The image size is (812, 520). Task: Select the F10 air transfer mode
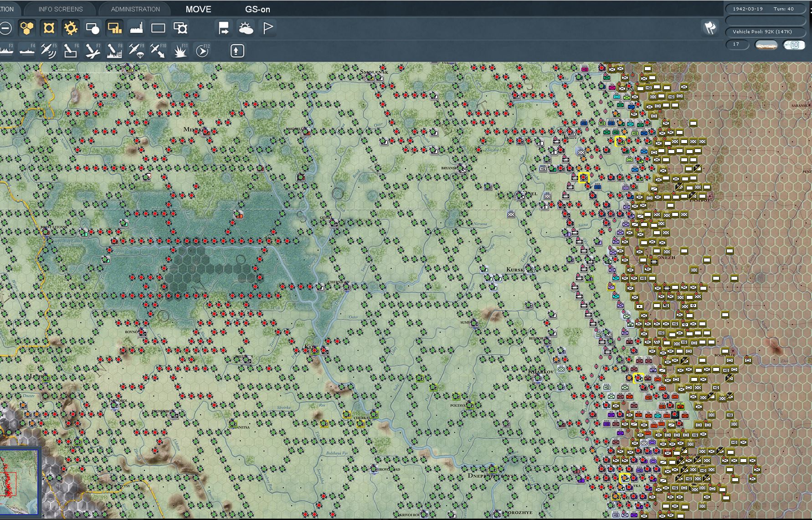pyautogui.click(x=158, y=51)
